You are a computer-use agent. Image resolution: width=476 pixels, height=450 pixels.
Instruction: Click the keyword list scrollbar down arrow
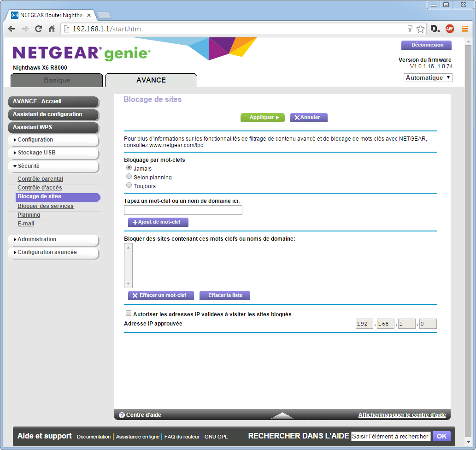(x=129, y=284)
